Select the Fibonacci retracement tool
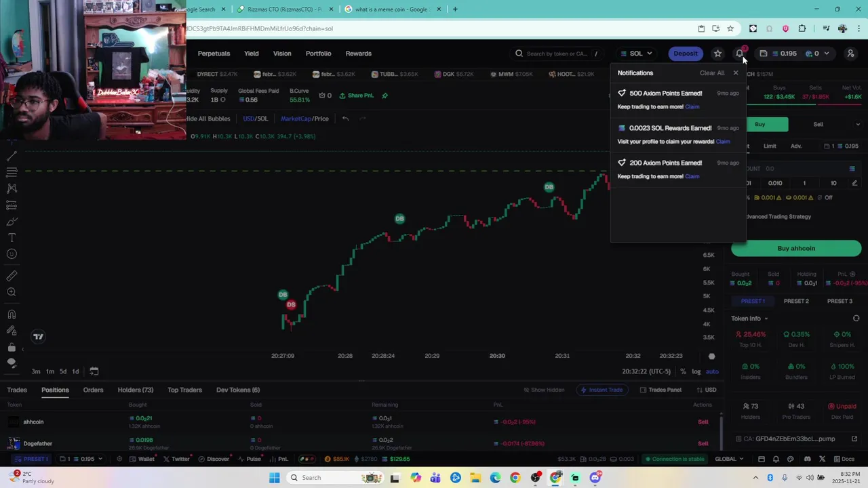868x488 pixels. 12,172
